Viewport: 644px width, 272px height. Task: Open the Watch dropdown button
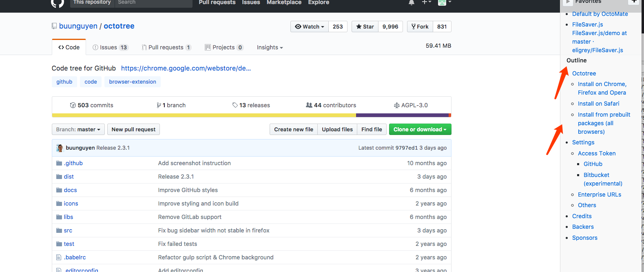pyautogui.click(x=310, y=27)
